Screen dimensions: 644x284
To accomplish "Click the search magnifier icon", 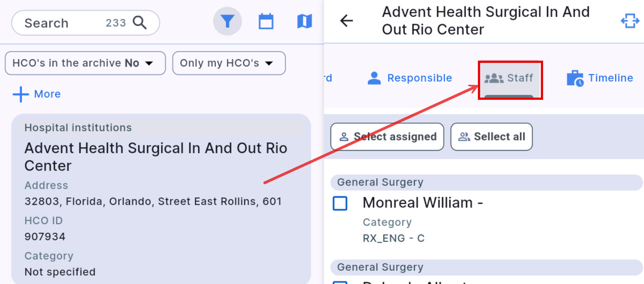I will [x=140, y=22].
